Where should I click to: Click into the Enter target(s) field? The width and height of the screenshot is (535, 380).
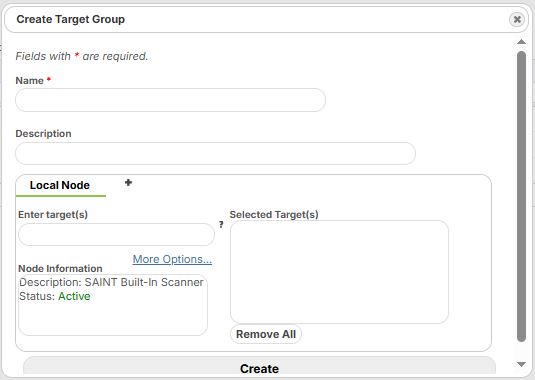click(x=116, y=235)
